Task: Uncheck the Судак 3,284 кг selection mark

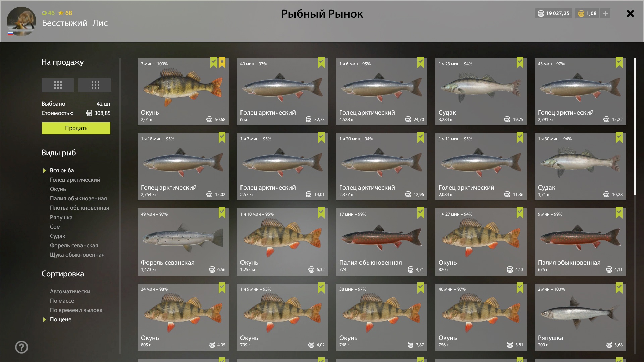Action: [x=520, y=63]
